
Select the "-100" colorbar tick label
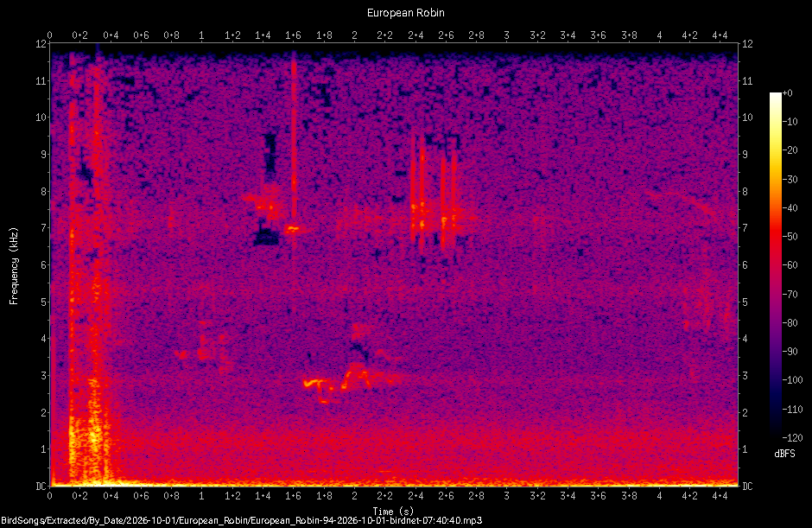click(792, 380)
